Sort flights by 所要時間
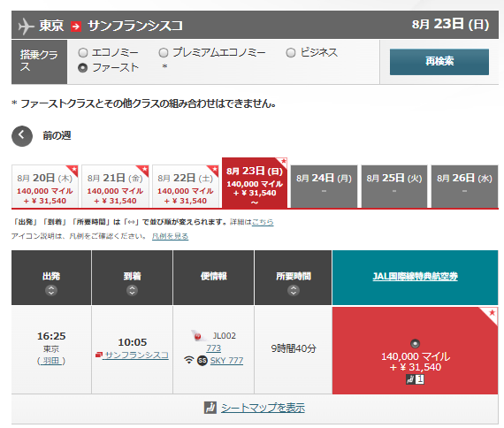504x428 pixels. (x=294, y=291)
